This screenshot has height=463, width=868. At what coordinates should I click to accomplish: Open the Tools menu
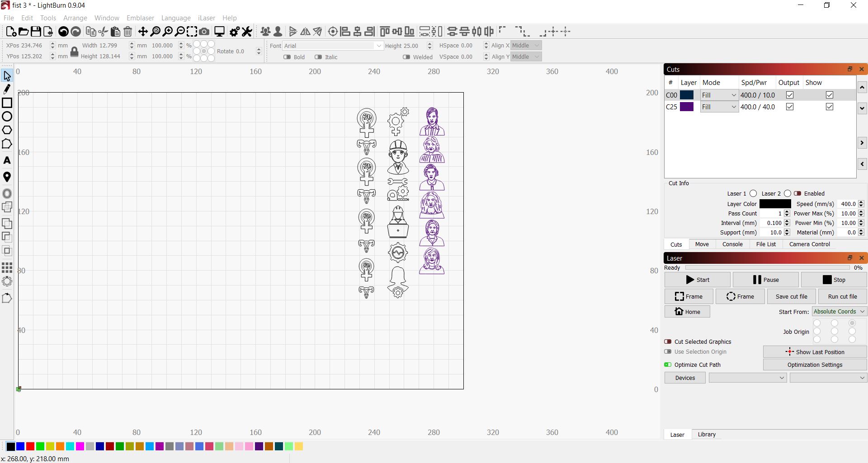point(48,18)
